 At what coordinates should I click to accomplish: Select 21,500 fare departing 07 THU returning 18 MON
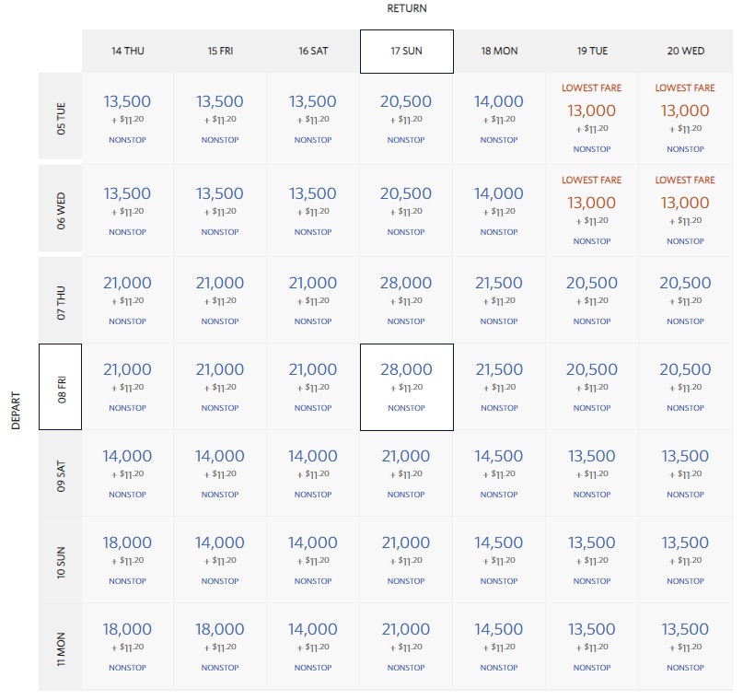click(x=498, y=299)
